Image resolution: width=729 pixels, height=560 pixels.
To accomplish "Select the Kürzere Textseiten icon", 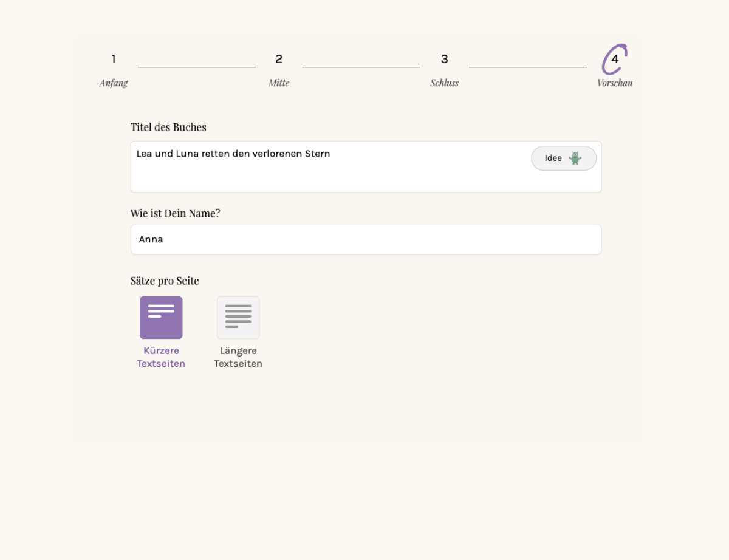I will [161, 318].
